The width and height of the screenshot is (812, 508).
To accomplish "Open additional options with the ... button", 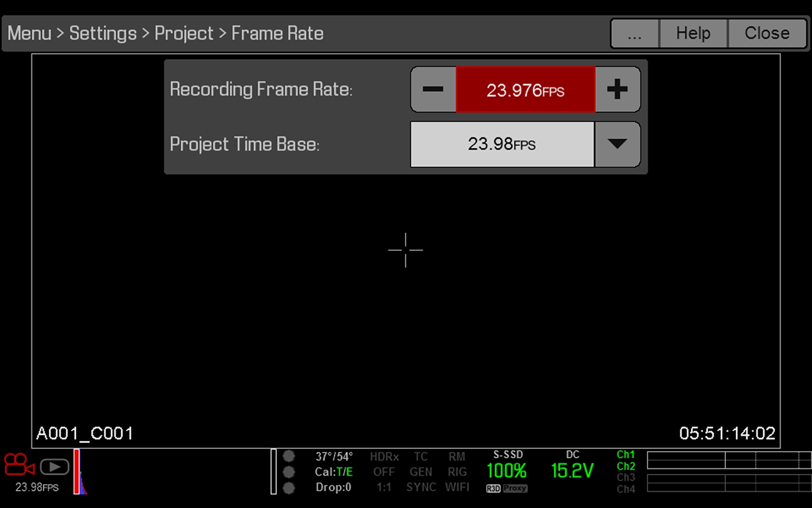I will click(x=634, y=33).
